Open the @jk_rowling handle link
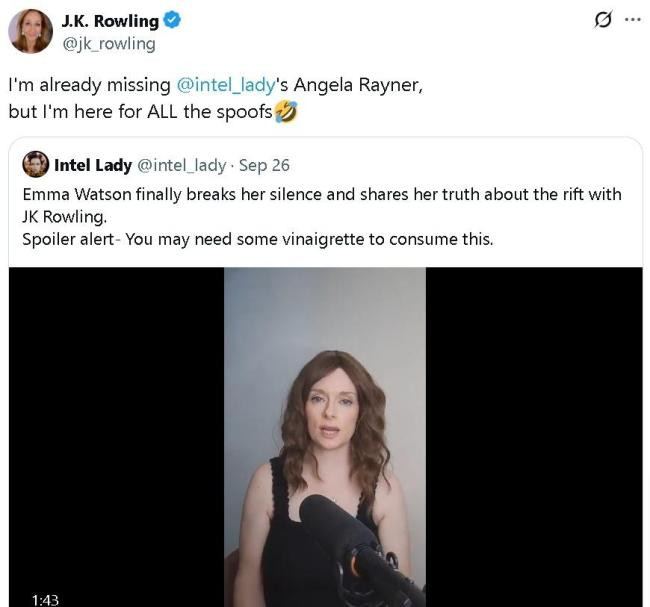The image size is (650, 607). [x=108, y=43]
